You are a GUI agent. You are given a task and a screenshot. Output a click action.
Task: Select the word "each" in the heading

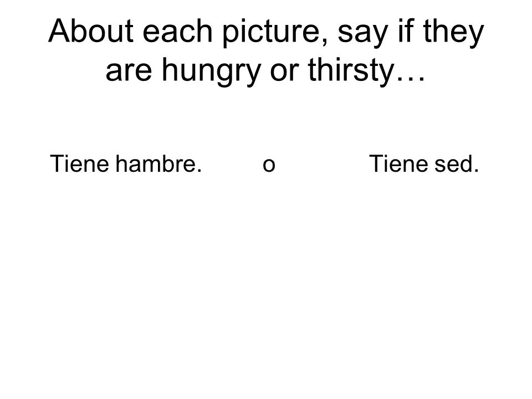coord(177,31)
